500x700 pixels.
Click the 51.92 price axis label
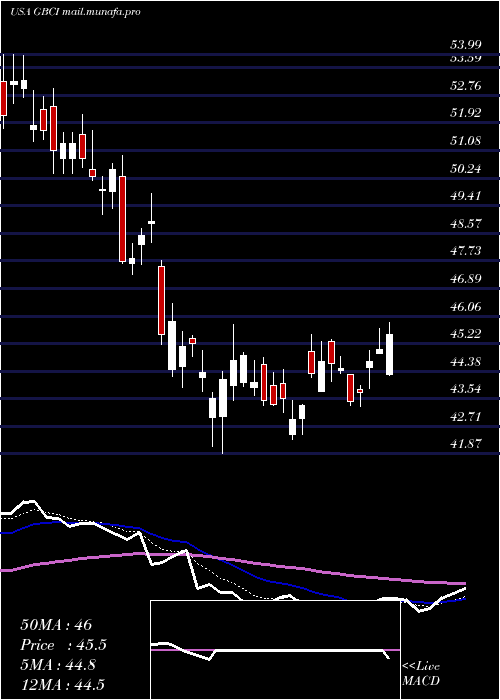466,113
